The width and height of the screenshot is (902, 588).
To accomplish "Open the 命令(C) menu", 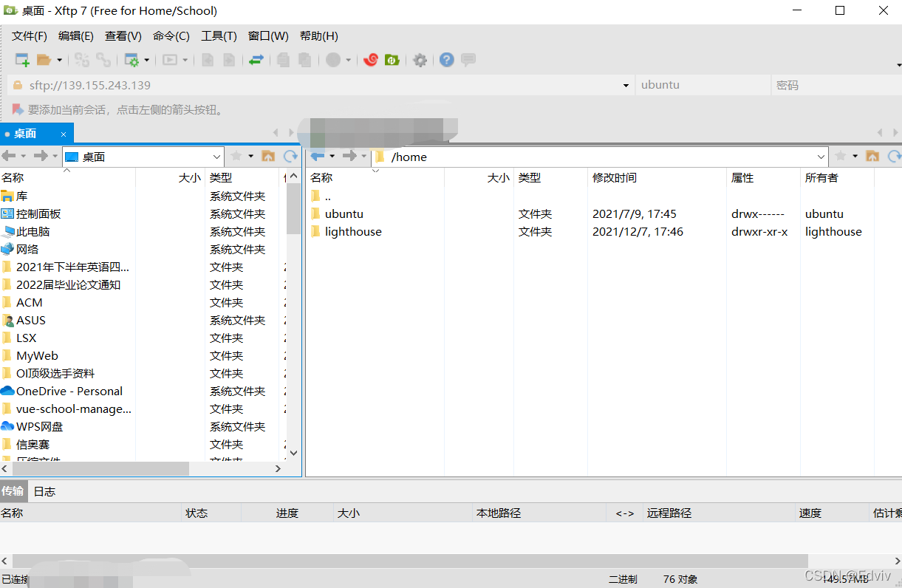I will [x=171, y=35].
